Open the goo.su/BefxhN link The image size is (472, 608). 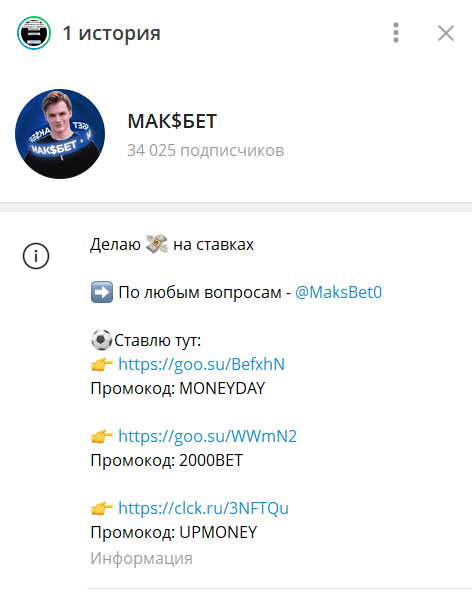coord(202,364)
